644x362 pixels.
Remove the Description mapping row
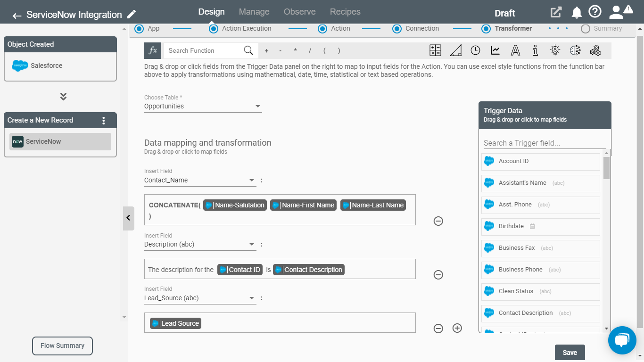[x=438, y=275]
